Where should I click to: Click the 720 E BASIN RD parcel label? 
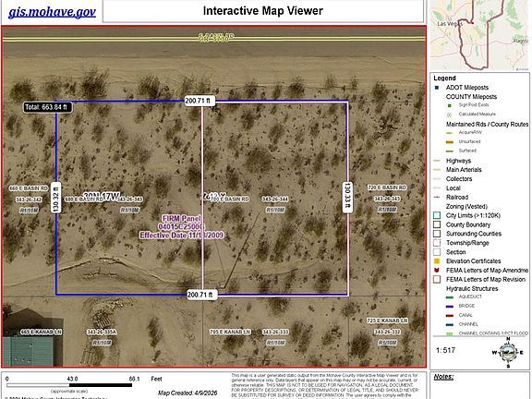point(387,187)
